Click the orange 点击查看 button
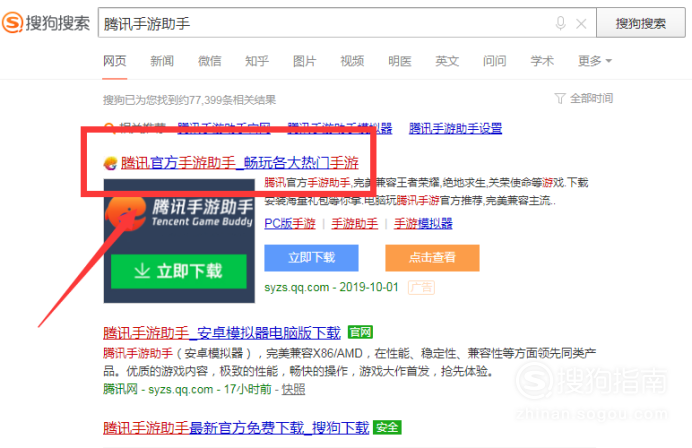This screenshot has height=448, width=692. coord(432,258)
